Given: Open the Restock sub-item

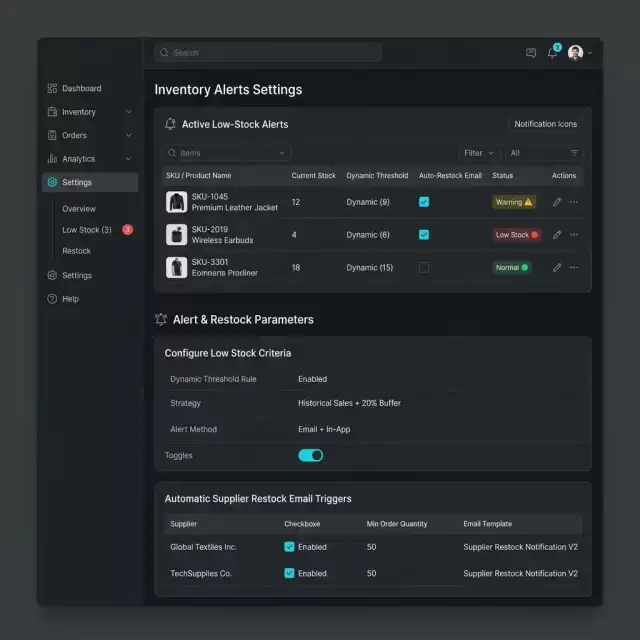Looking at the screenshot, I should click(76, 251).
